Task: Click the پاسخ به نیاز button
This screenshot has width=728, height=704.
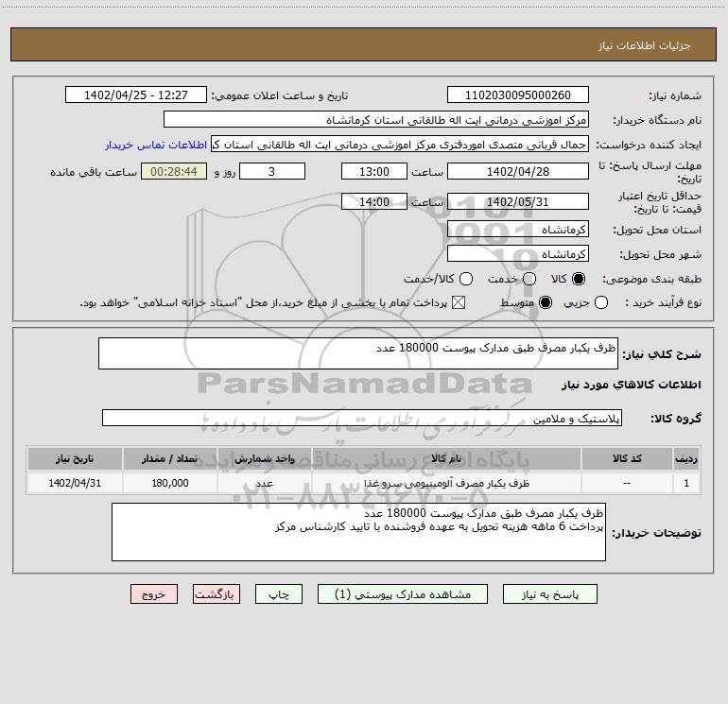Action: pyautogui.click(x=550, y=594)
